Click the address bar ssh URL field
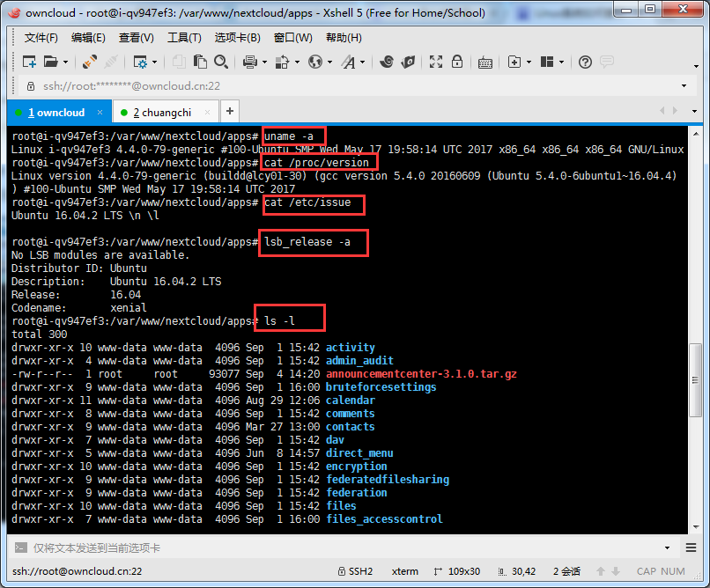 coord(358,86)
